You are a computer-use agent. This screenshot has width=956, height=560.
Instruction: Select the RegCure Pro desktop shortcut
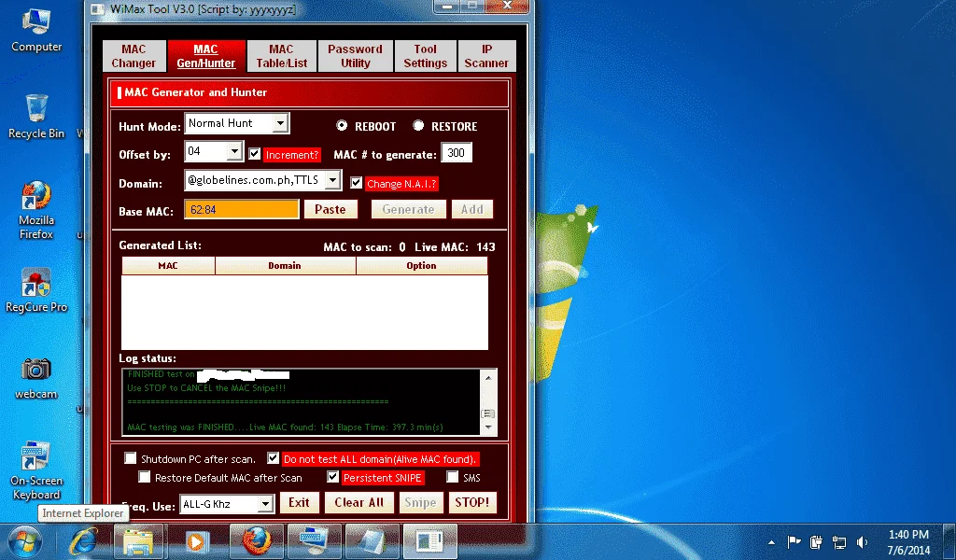(36, 290)
